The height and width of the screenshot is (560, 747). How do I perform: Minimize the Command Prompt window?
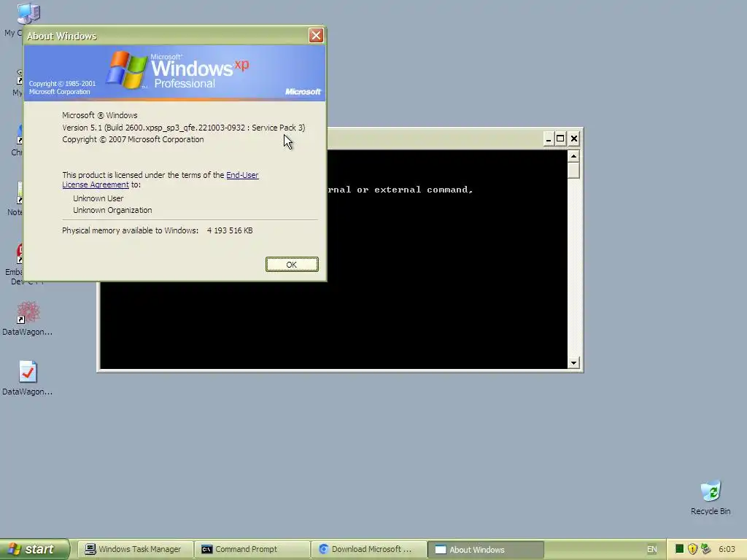coord(549,139)
